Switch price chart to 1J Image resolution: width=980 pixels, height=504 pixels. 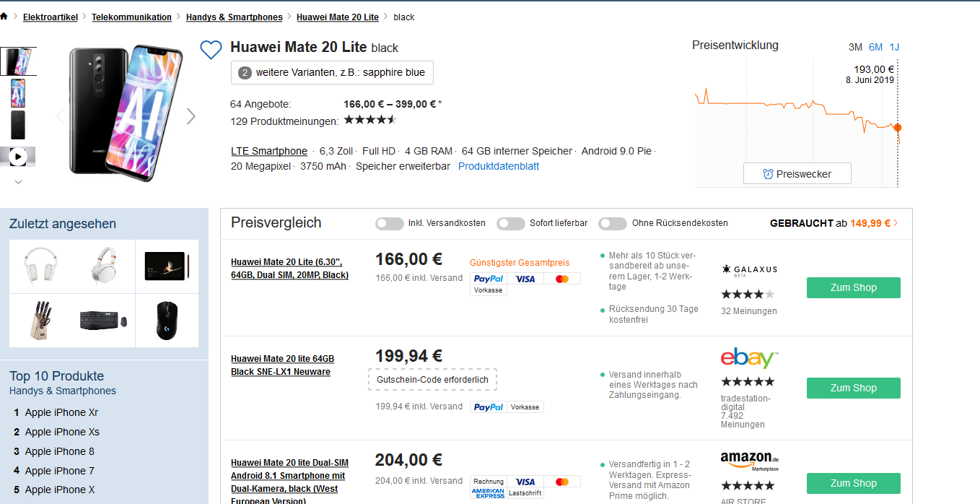894,47
